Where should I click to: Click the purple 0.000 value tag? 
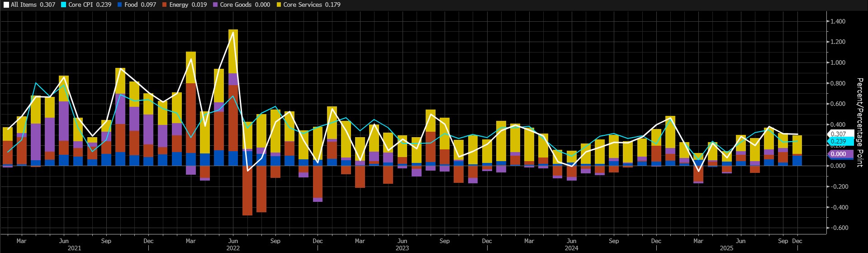838,154
